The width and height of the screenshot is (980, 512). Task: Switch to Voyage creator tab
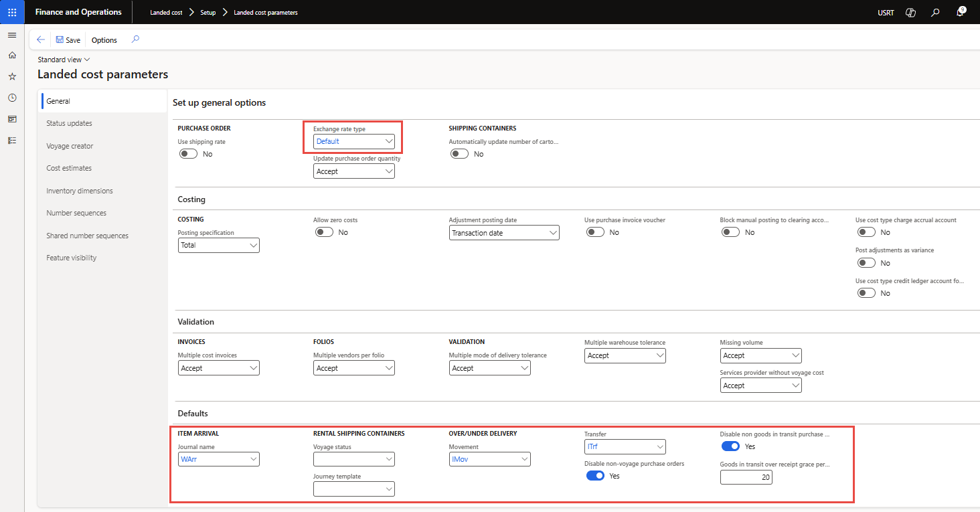[x=70, y=146]
